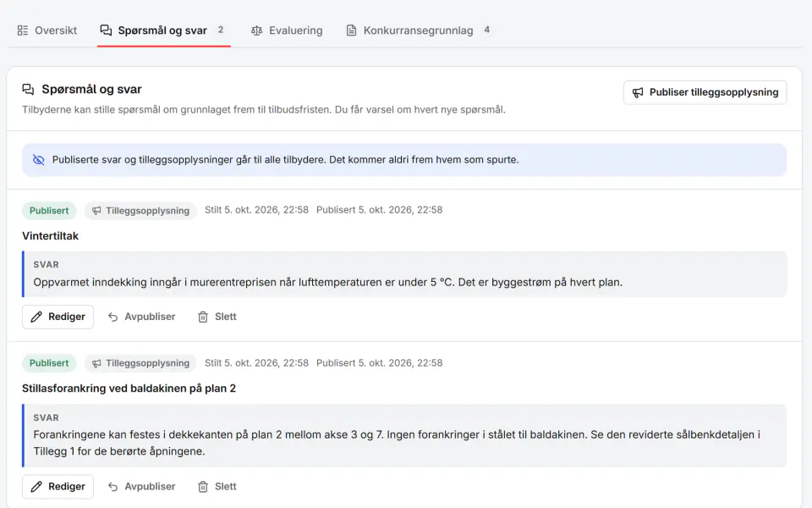
Task: Click the Vintertiltak title
Action: (x=50, y=236)
